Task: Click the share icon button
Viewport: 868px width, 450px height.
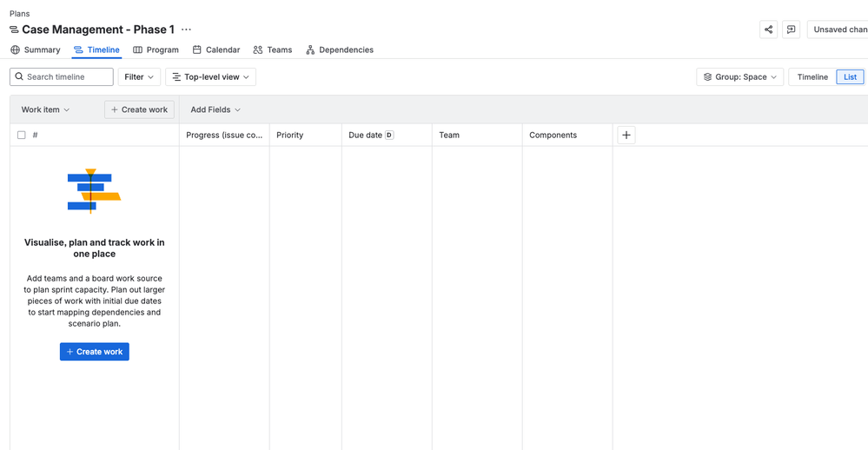Action: (x=768, y=30)
